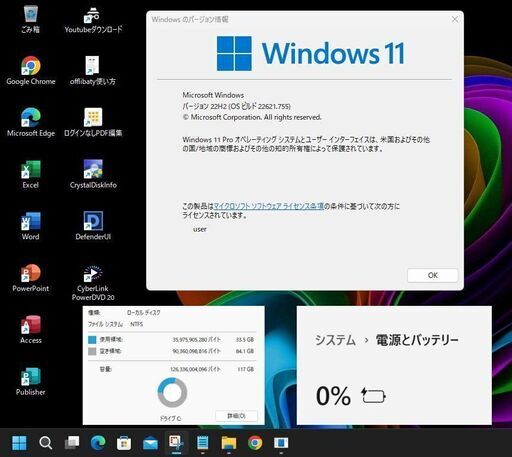Click Microsoft Corporation copyright line
This screenshot has width=512, height=457.
[252, 117]
